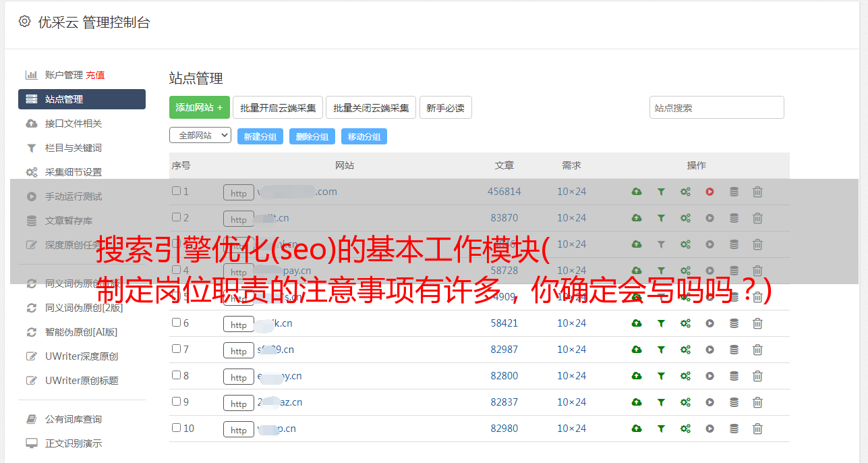Screen dimensions: 868x463
Task: Open gears settings icon in row 4
Action: click(685, 271)
